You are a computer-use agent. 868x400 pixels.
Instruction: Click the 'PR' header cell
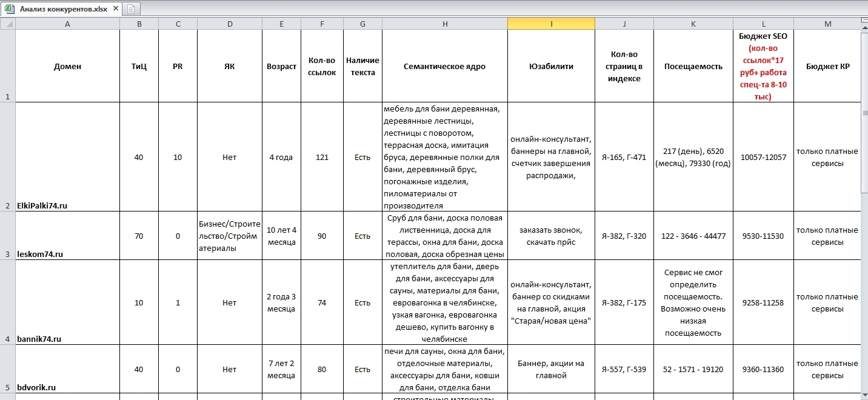tap(178, 66)
